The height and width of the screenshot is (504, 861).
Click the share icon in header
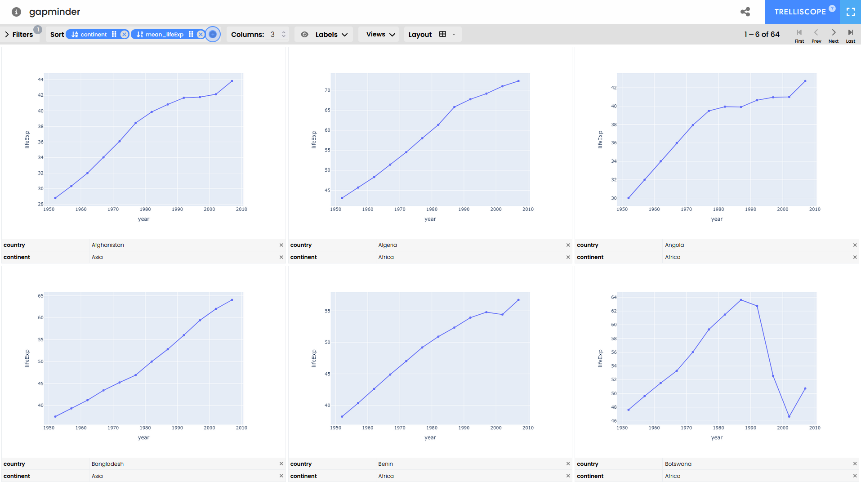pyautogui.click(x=745, y=12)
